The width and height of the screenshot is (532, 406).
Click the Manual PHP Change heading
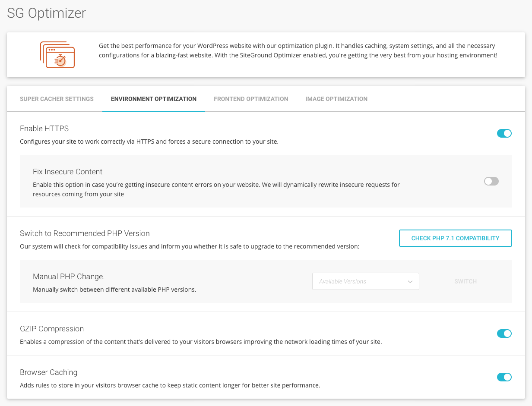[69, 277]
